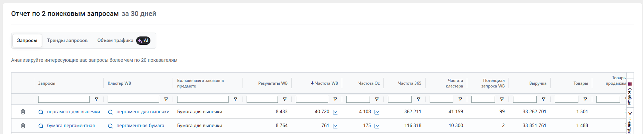644x134 pixels.
Task: Open the Запросы column filter menu
Action: click(97, 99)
